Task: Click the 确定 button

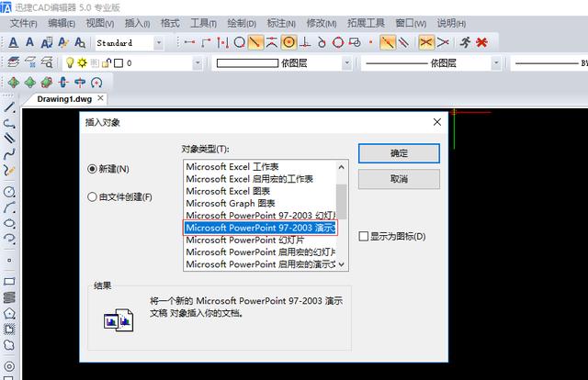Action: click(399, 153)
